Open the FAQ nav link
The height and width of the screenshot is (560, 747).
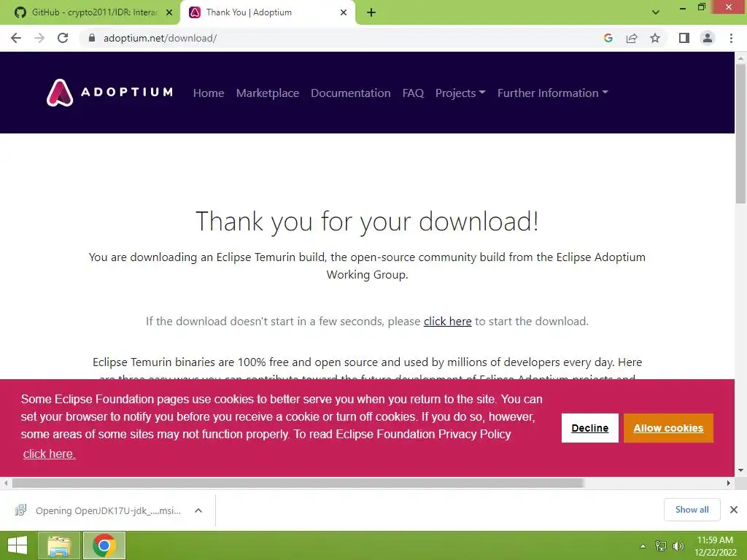pyautogui.click(x=413, y=93)
